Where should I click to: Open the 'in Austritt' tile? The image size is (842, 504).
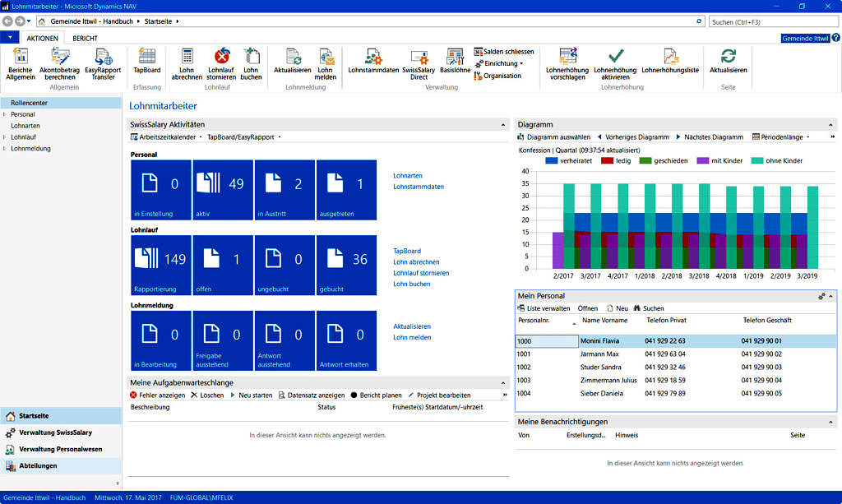(x=285, y=190)
